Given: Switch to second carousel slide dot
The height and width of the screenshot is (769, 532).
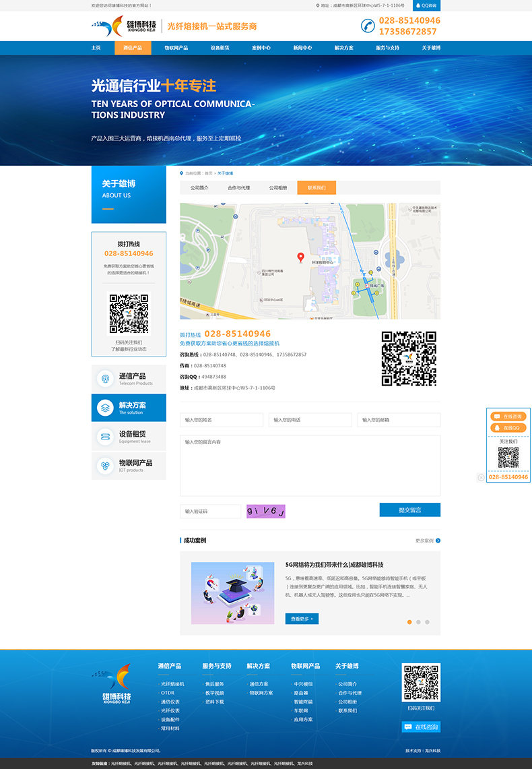Looking at the screenshot, I should tap(418, 622).
